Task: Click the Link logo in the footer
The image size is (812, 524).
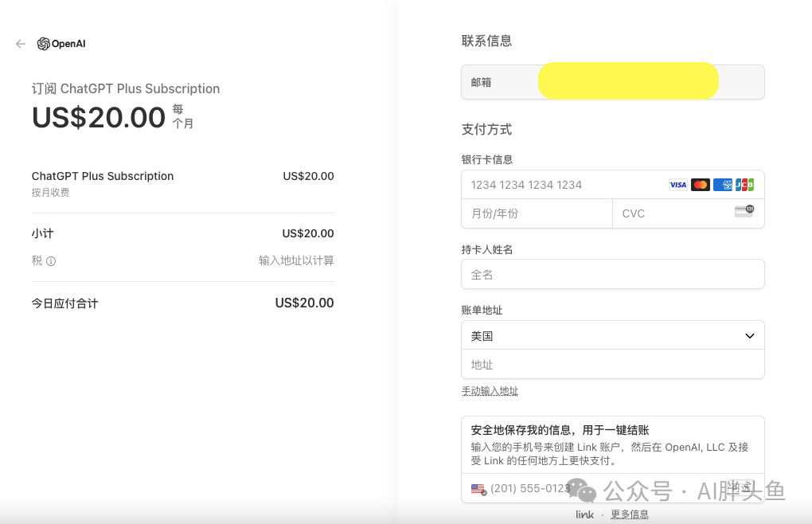Action: click(585, 514)
